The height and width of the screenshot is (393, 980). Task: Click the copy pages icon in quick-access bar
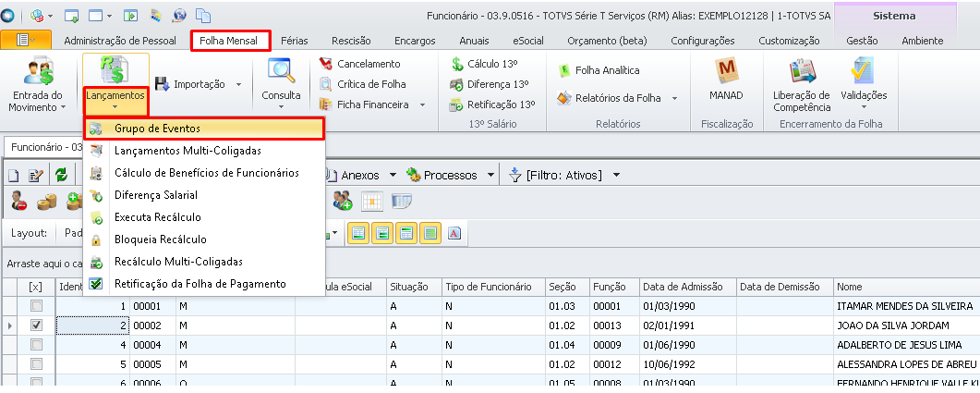202,16
